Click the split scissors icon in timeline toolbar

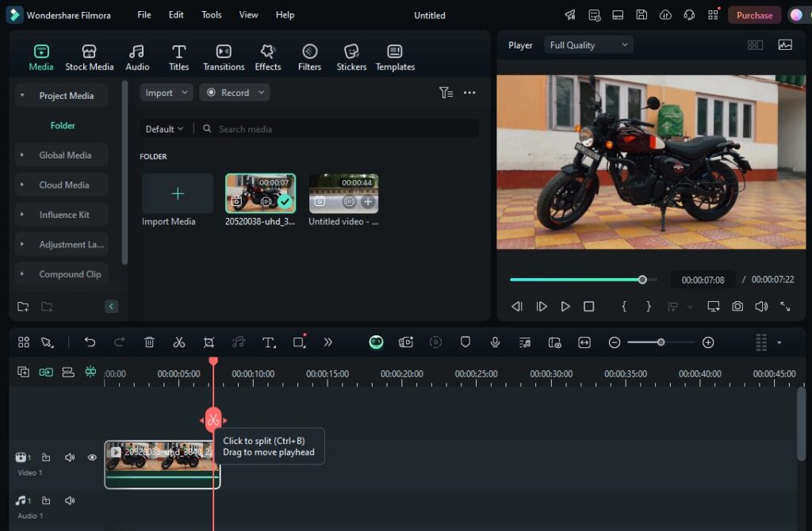[x=179, y=342]
